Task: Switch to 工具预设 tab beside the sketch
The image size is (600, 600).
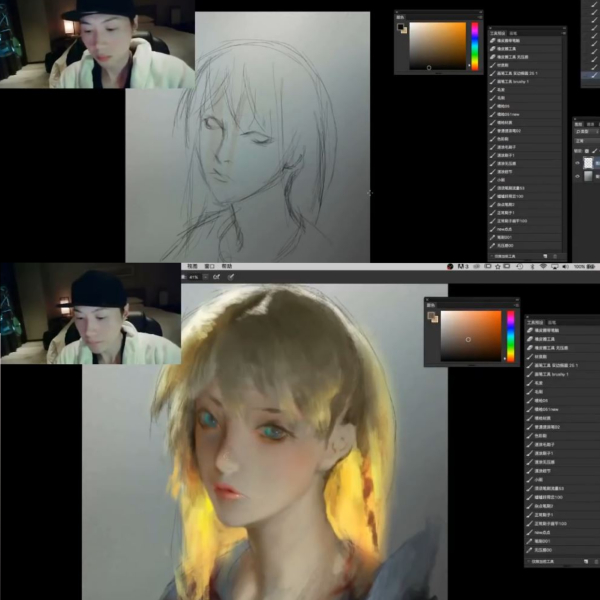Action: click(497, 33)
